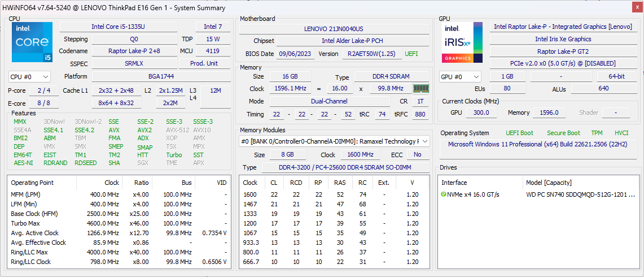Click the Intel 7 process field
Image resolution: width=644 pixels, height=277 pixels.
(x=213, y=27)
